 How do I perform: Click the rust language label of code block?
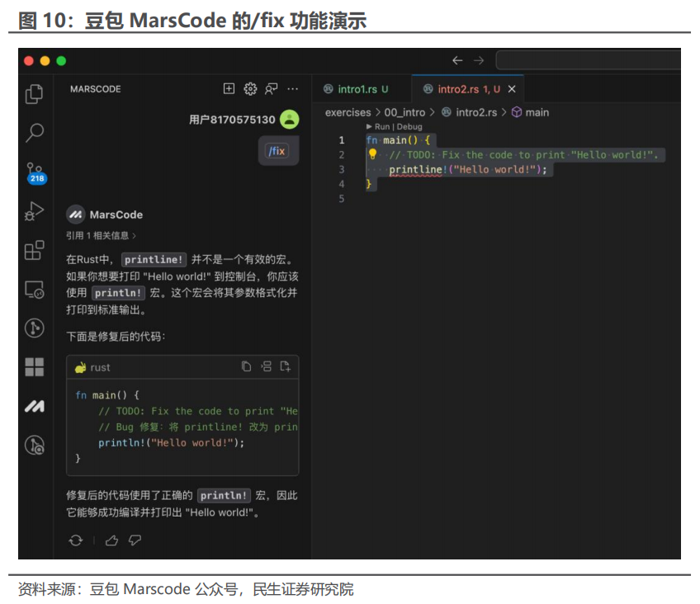pos(100,367)
